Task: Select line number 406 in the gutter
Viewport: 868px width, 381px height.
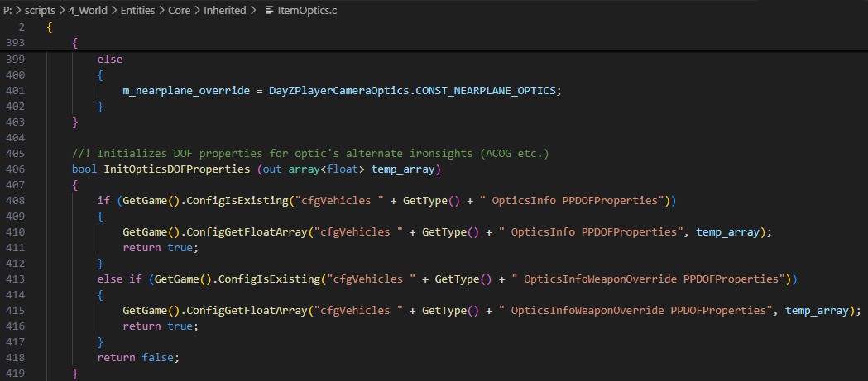Action: (x=14, y=169)
